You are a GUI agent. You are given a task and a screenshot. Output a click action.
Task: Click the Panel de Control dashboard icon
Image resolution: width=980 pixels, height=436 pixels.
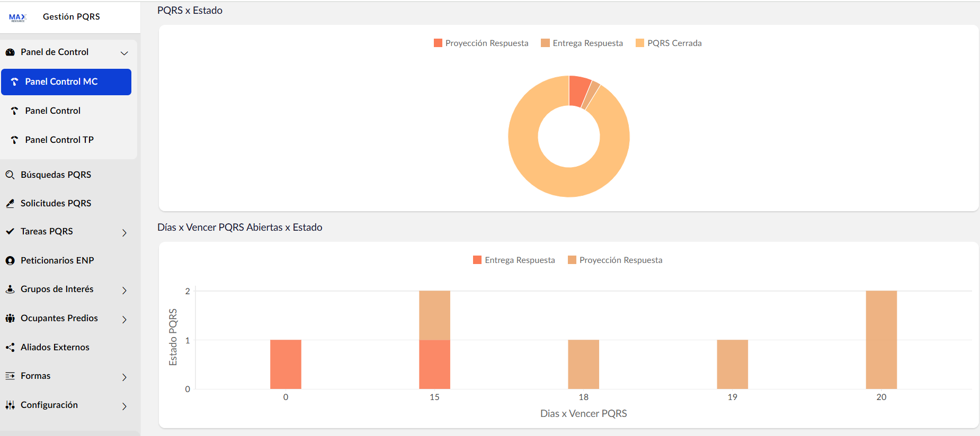[x=10, y=52]
